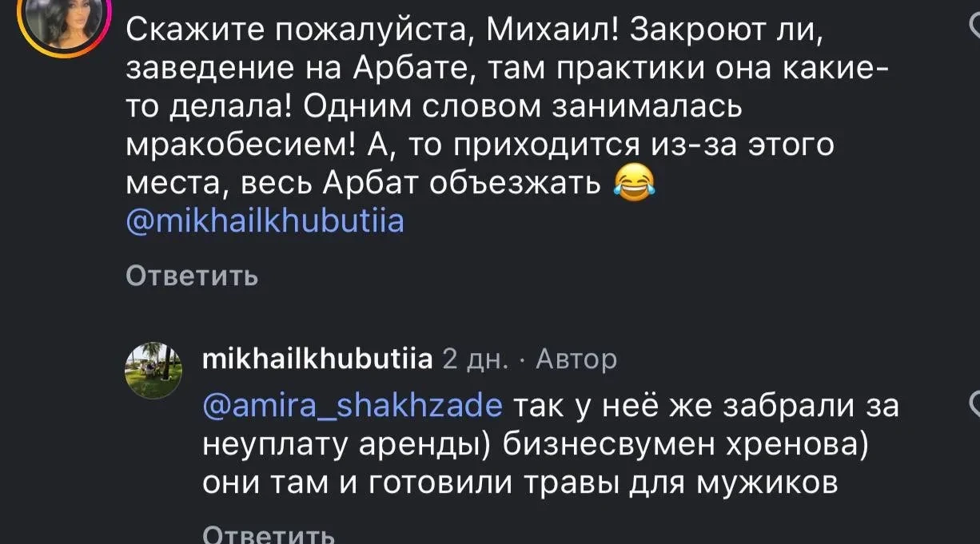Tap the @mikhailkhubutiia mention in the first comment
The image size is (980, 544).
265,220
